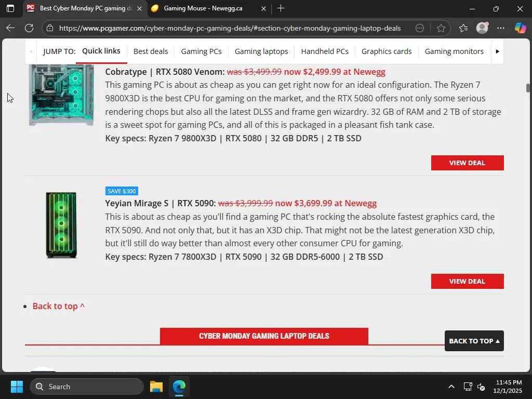Jump to Graphics cards section
The image size is (532, 399).
click(387, 51)
